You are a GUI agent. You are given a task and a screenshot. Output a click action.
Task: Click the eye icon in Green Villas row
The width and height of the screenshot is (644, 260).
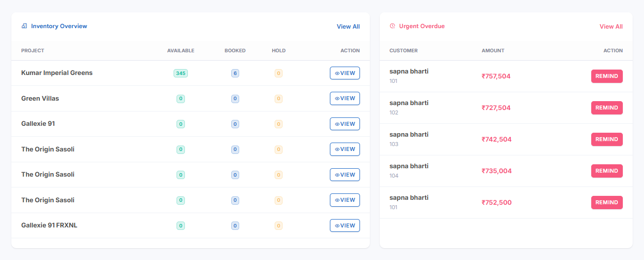click(337, 99)
